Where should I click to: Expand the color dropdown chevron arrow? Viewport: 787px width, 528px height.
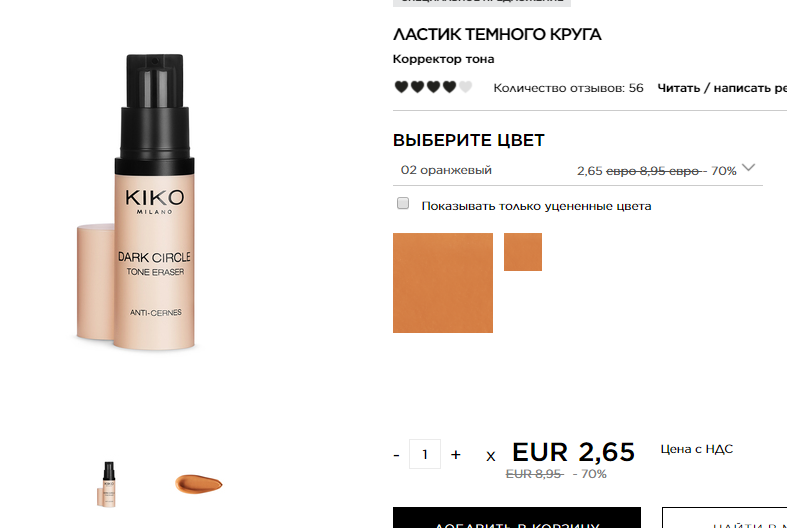click(748, 168)
